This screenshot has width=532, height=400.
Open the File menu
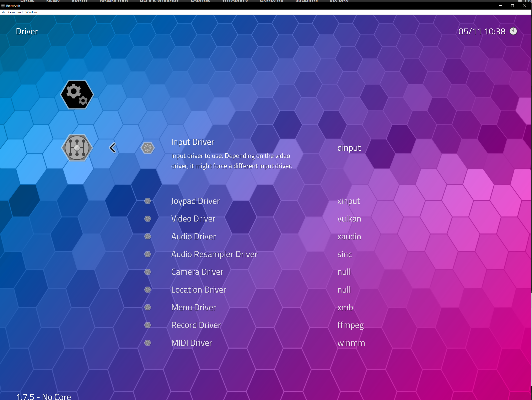coord(3,12)
